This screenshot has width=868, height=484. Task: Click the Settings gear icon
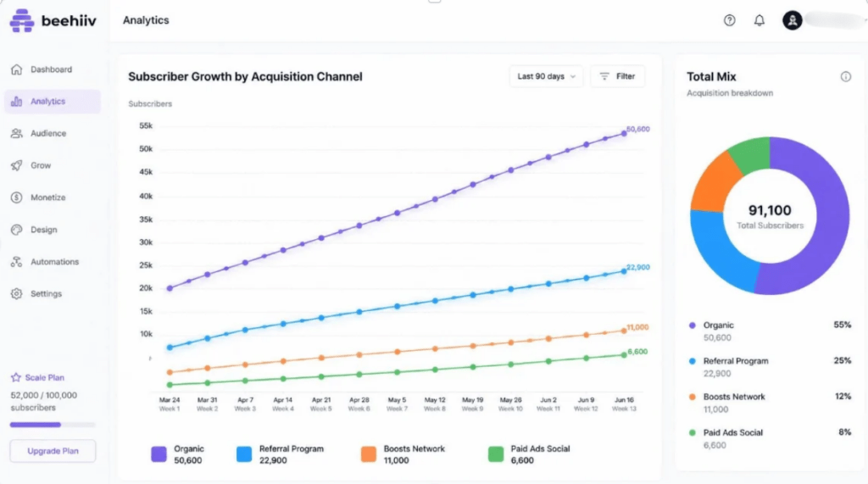pyautogui.click(x=17, y=293)
